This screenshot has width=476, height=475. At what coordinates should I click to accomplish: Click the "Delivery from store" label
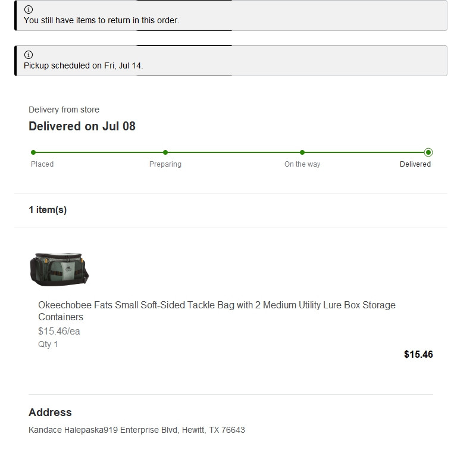pos(64,110)
